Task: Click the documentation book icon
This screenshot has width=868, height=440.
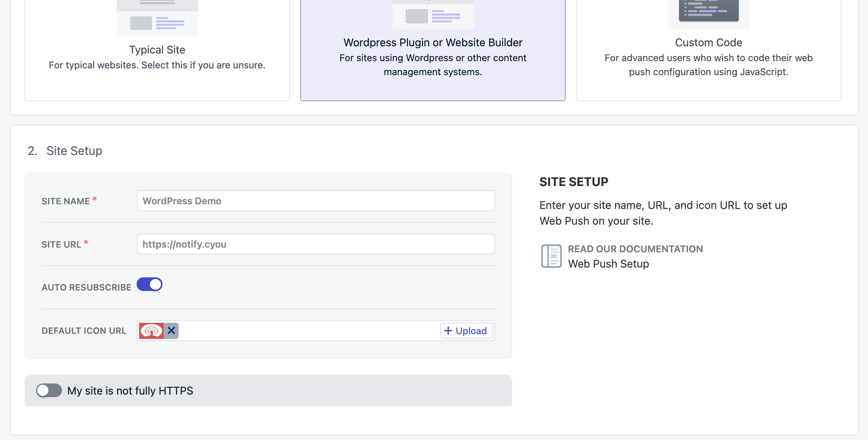Action: (x=551, y=256)
